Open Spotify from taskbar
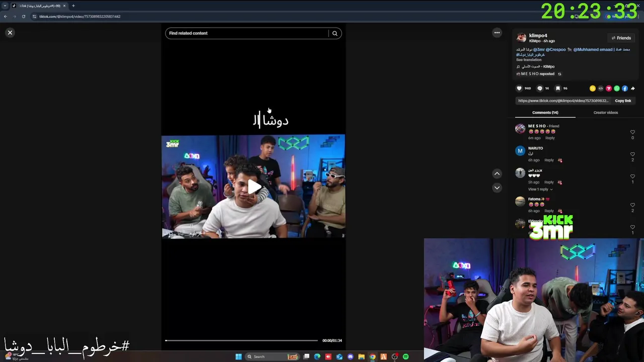Image resolution: width=644 pixels, height=362 pixels. (406, 356)
